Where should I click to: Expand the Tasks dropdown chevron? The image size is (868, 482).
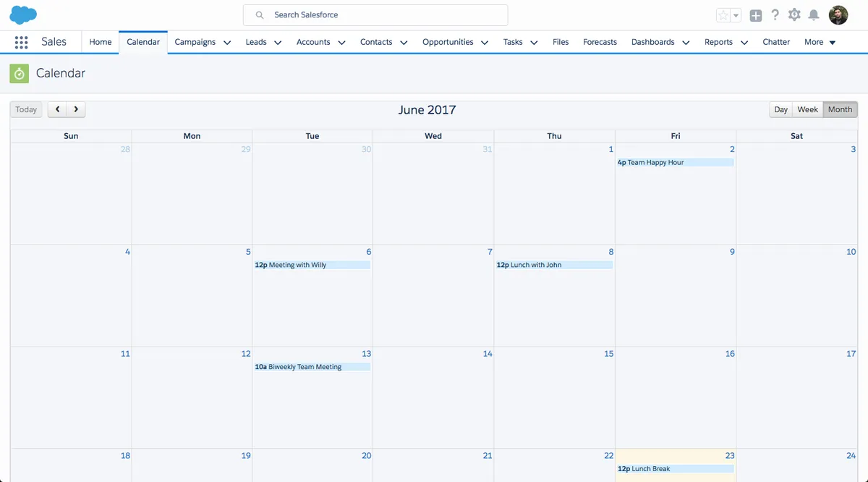[534, 43]
